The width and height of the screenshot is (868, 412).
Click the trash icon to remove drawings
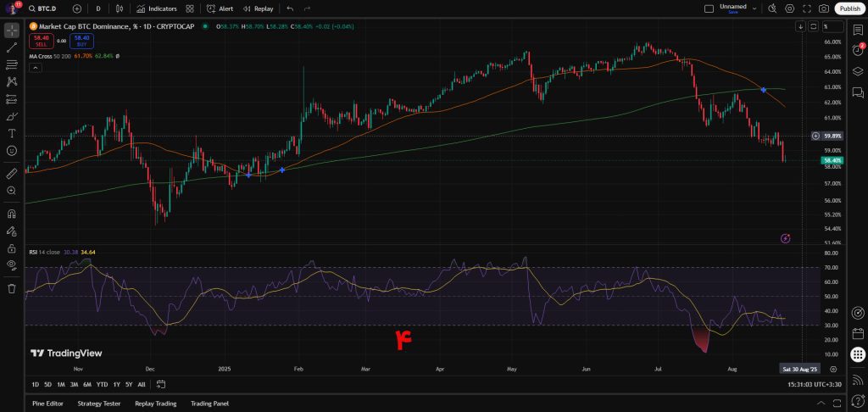pos(12,288)
